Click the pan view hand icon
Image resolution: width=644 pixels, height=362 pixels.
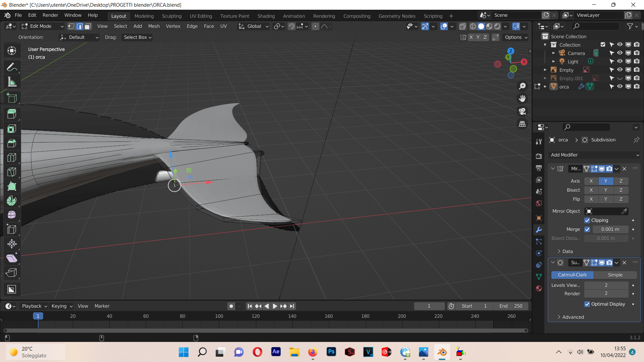pyautogui.click(x=522, y=99)
